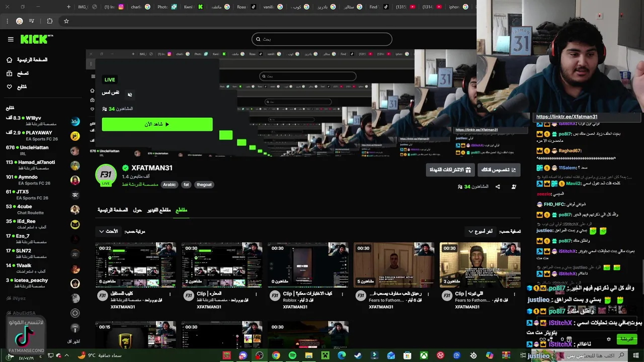644x362 pixels.
Task: Click the gift subscriptions button
Action: point(450,170)
